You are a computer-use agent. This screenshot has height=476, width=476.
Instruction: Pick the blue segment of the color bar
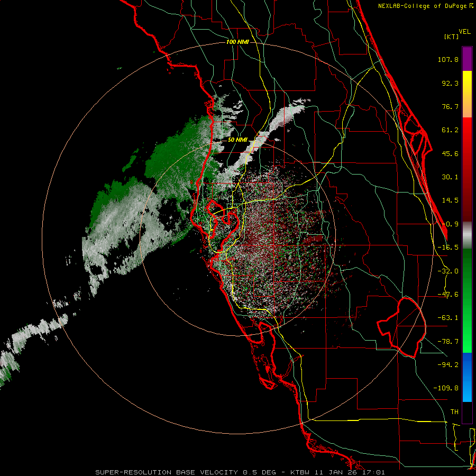coord(467,377)
